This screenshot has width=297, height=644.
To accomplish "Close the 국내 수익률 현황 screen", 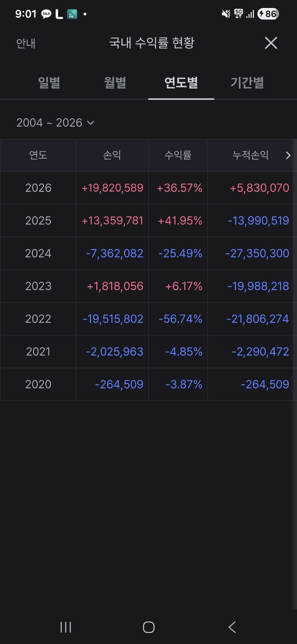I will (x=271, y=43).
